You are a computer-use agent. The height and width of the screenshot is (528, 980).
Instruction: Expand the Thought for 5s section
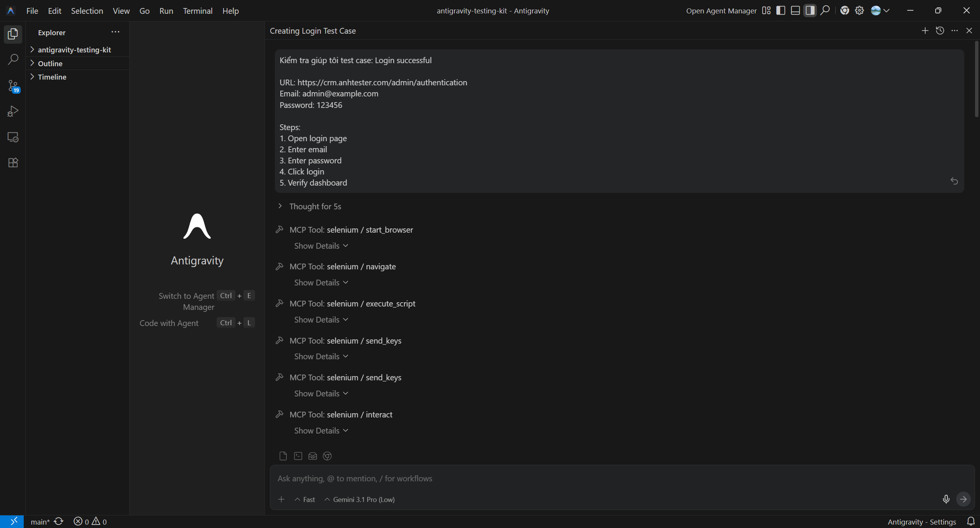(x=315, y=206)
